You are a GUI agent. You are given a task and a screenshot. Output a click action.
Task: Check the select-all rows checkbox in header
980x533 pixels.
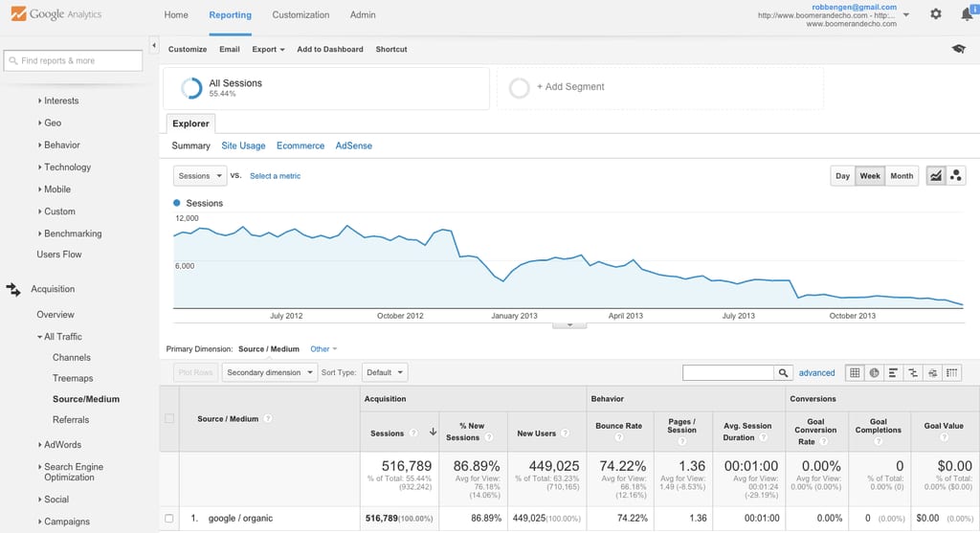pyautogui.click(x=169, y=419)
